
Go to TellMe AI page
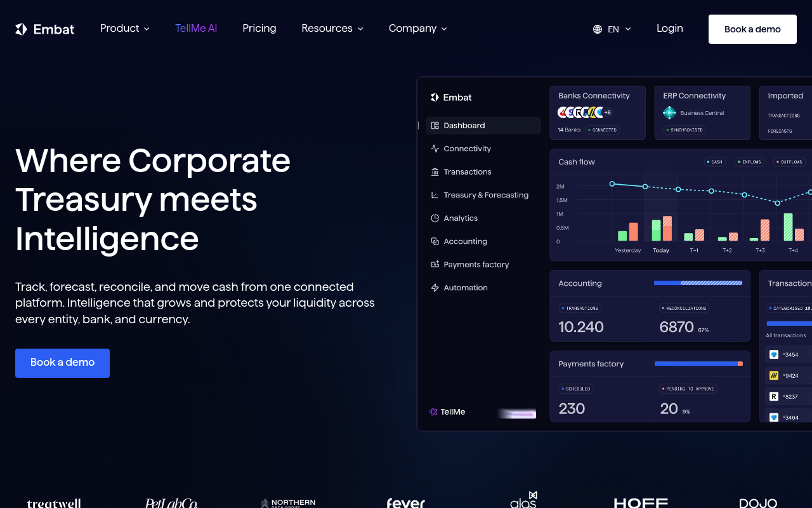tap(196, 29)
